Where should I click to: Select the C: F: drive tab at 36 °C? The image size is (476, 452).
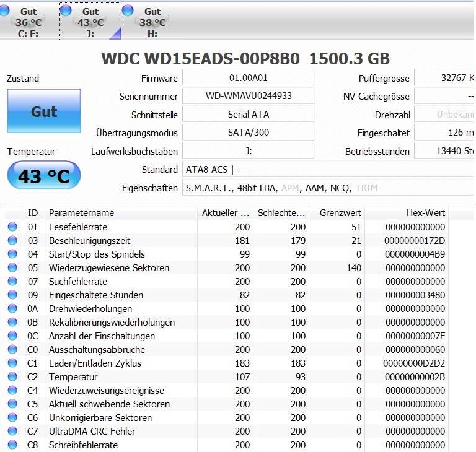[29, 22]
